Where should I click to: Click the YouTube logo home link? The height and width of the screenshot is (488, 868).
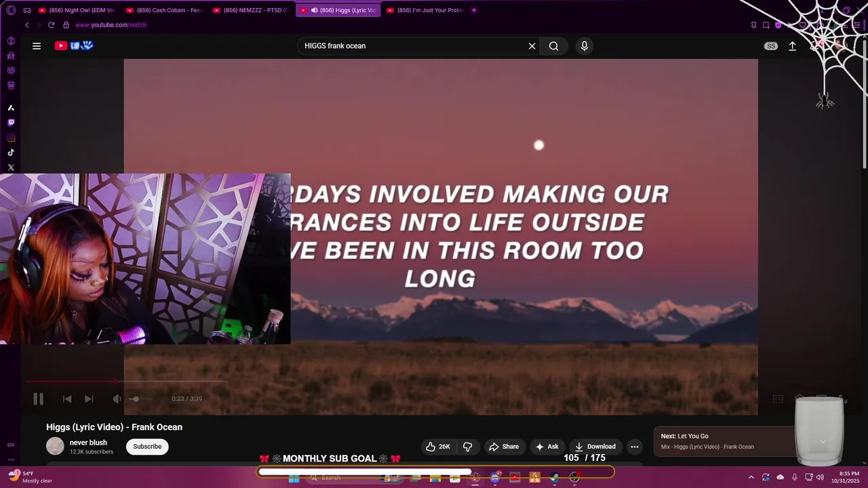(73, 45)
